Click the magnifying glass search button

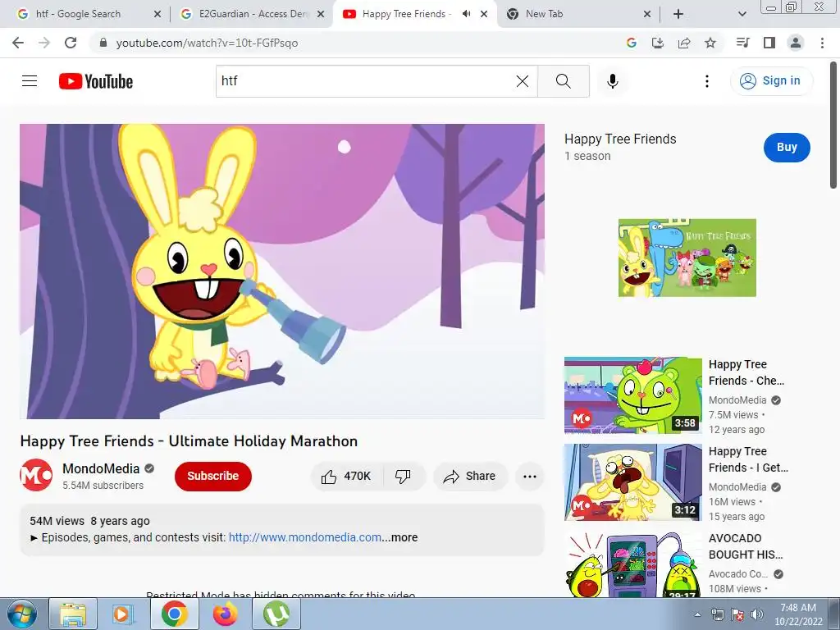[563, 81]
